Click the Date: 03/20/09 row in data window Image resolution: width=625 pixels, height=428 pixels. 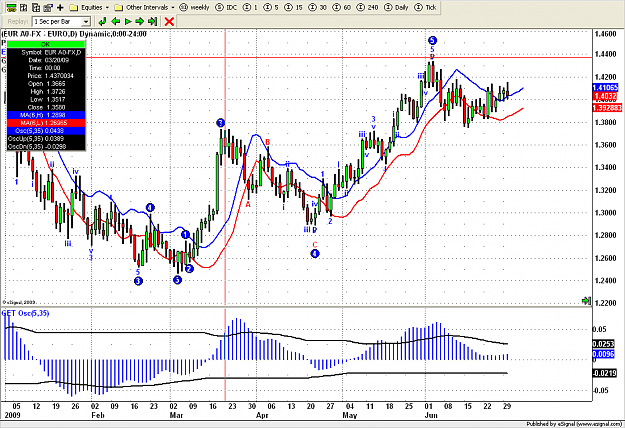[x=46, y=60]
